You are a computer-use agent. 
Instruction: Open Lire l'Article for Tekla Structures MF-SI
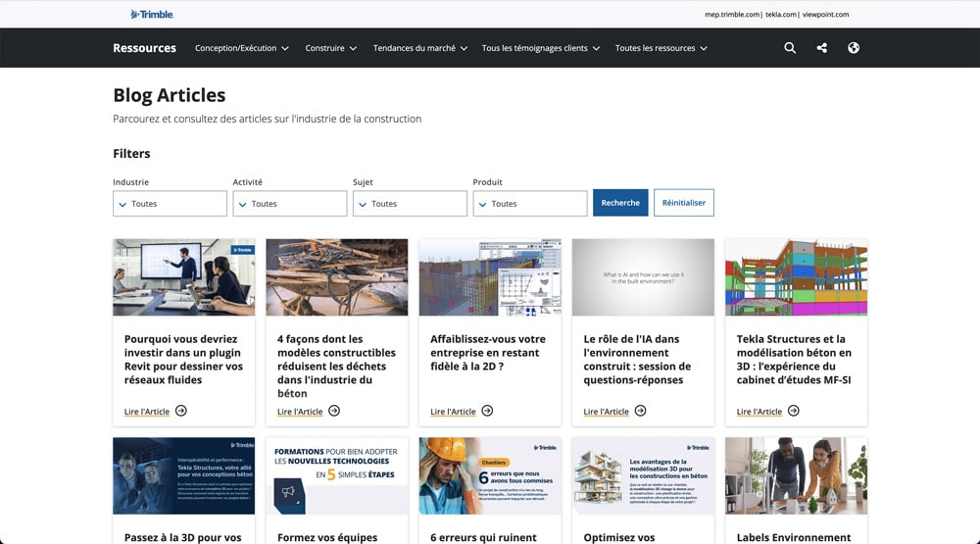coord(759,412)
